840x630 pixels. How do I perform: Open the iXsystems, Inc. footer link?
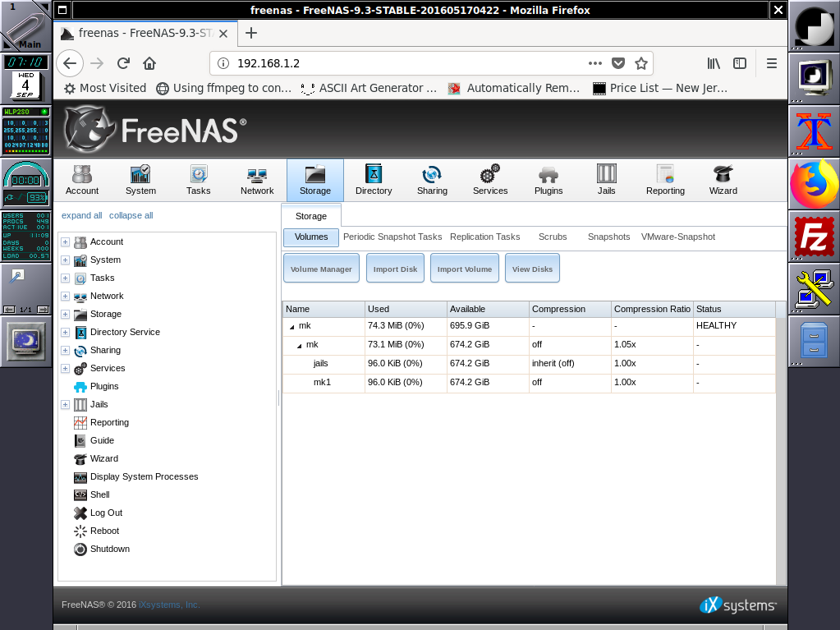click(x=169, y=605)
